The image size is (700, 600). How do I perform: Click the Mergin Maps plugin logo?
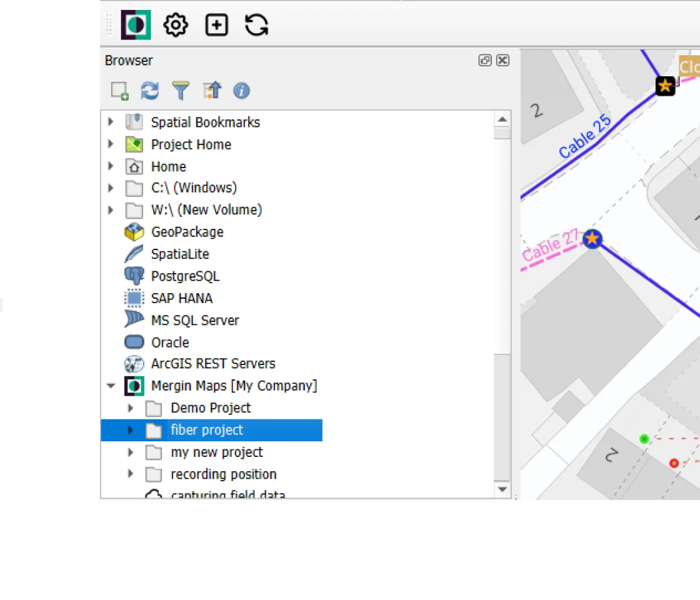click(x=135, y=25)
